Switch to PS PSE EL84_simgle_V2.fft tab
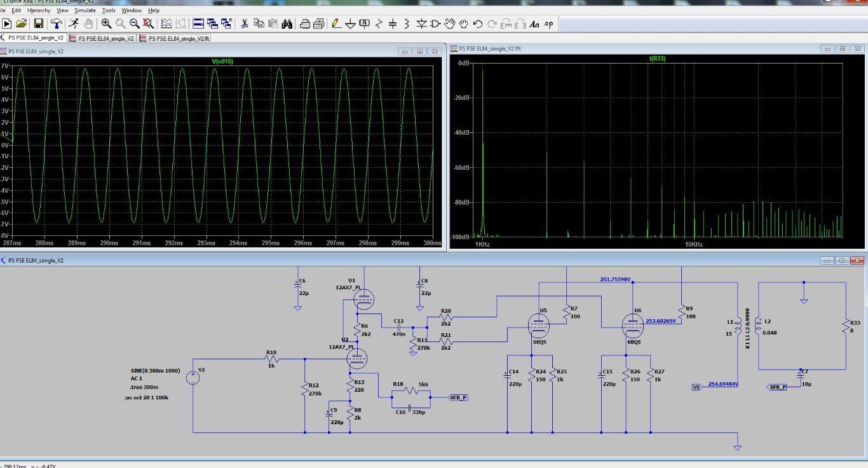 coord(175,38)
